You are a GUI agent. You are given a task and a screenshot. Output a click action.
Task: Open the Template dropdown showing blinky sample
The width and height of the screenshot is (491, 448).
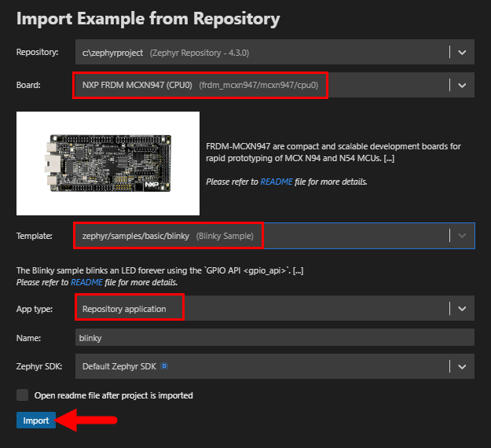[x=275, y=236]
